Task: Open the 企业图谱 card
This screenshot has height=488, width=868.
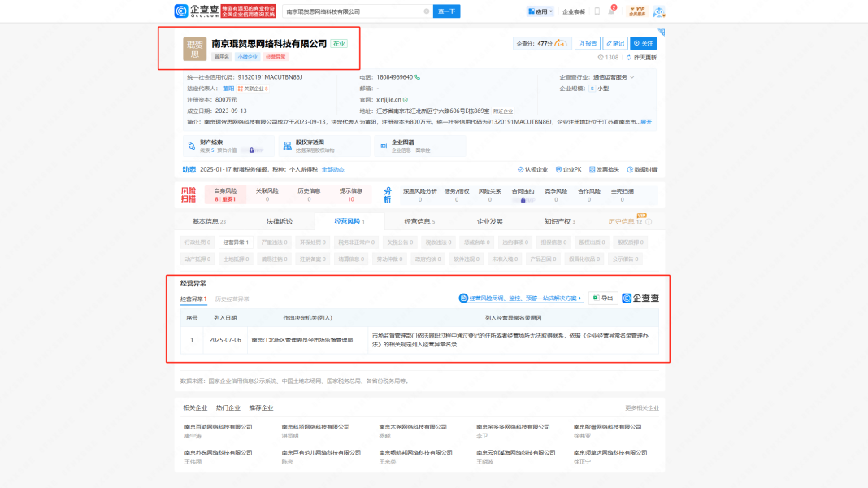Action: click(419, 146)
